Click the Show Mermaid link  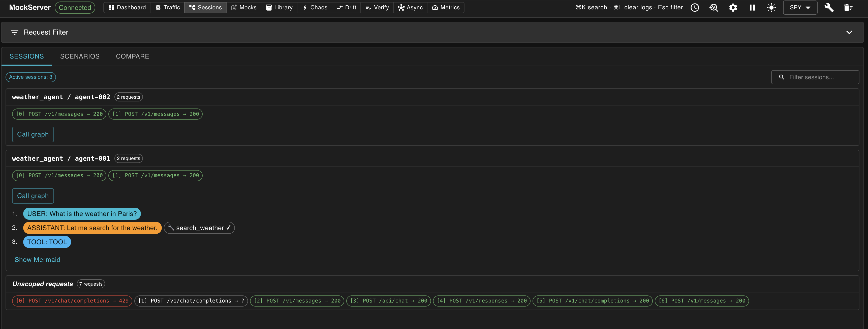point(37,260)
